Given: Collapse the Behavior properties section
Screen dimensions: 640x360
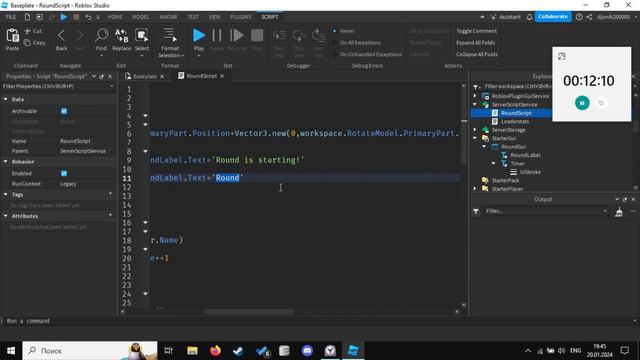Looking at the screenshot, I should pyautogui.click(x=6, y=162).
